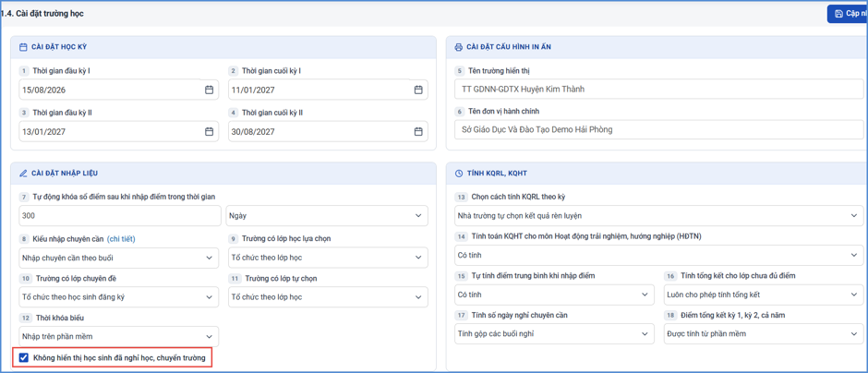
Task: Open calendar for Thời gian đầu kỳ I
Action: tap(209, 90)
